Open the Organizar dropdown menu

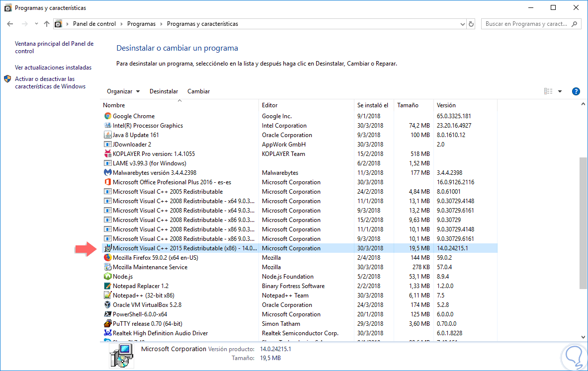(123, 91)
